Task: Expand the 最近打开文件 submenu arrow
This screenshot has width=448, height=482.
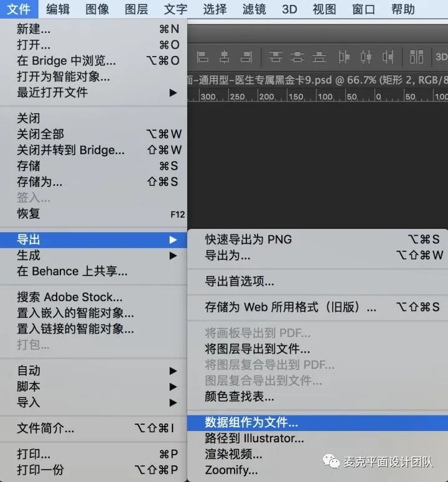Action: pos(173,93)
